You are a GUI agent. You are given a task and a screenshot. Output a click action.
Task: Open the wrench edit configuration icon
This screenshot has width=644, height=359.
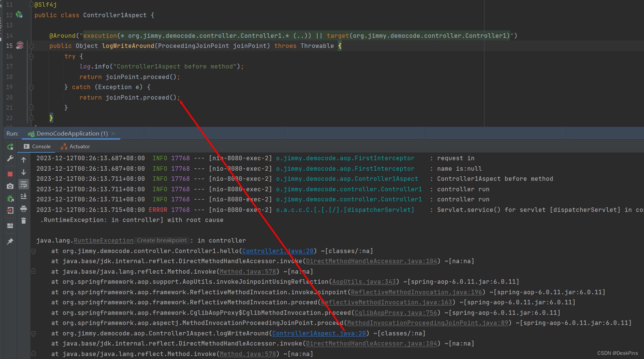tap(10, 159)
